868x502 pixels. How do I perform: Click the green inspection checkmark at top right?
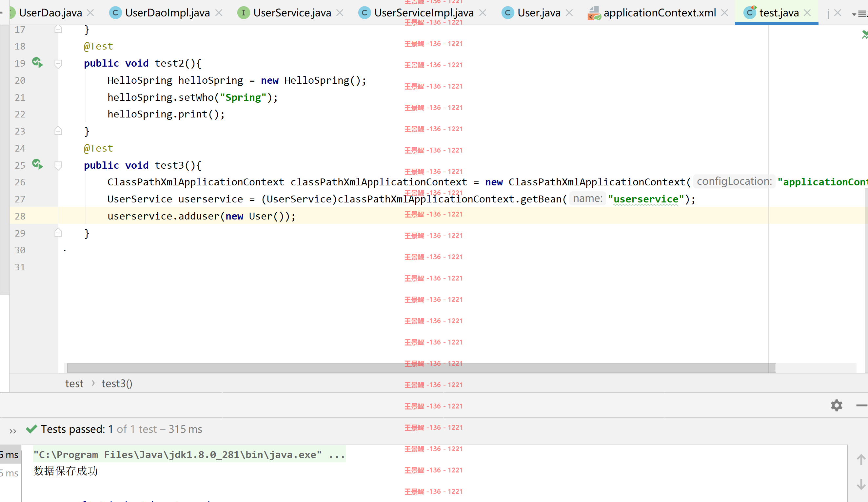pyautogui.click(x=865, y=34)
